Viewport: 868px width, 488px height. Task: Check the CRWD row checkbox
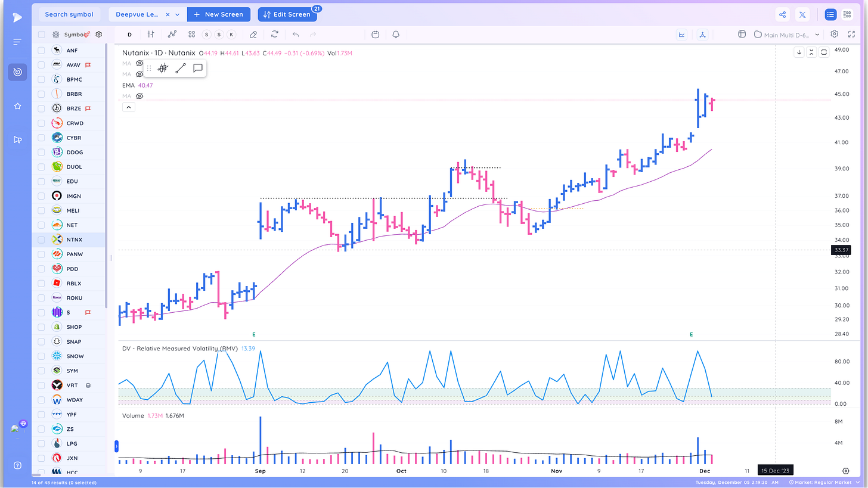(x=42, y=123)
